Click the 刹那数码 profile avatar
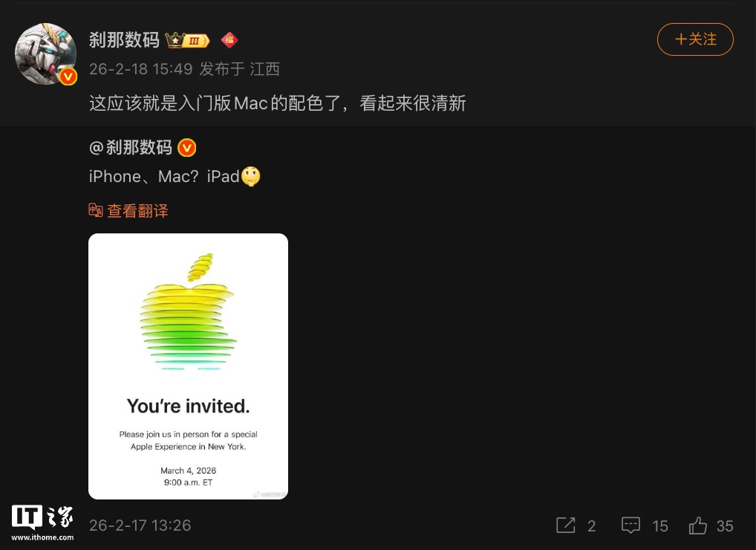This screenshot has height=550, width=756. (45, 54)
